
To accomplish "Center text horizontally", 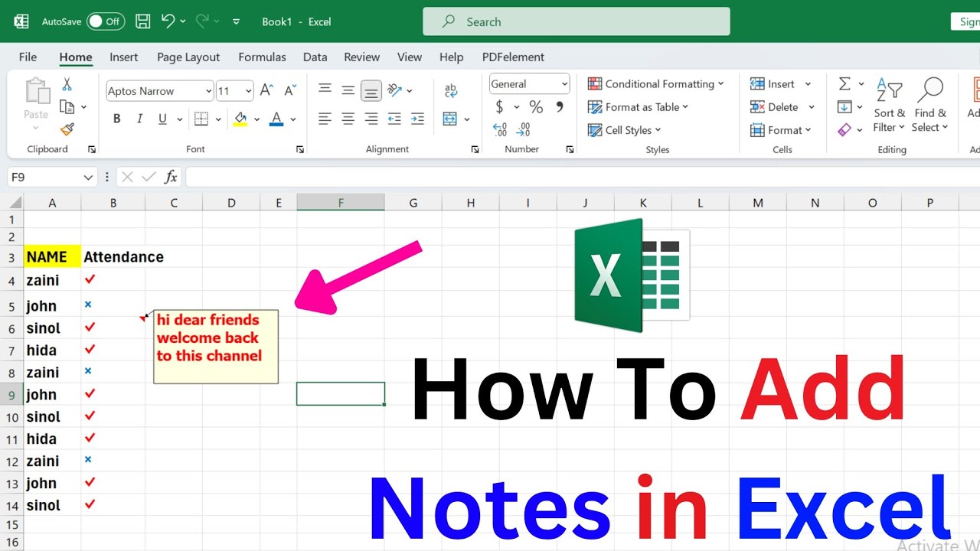I will point(348,119).
